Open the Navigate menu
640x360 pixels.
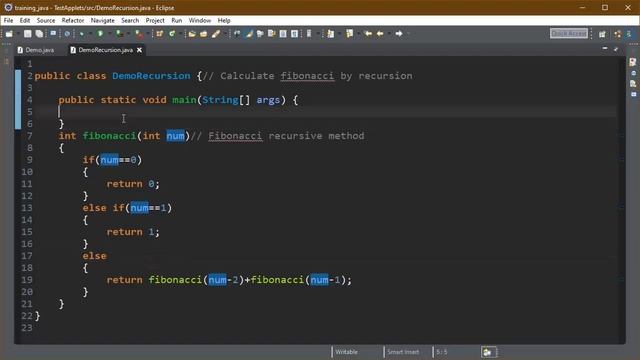(102, 20)
